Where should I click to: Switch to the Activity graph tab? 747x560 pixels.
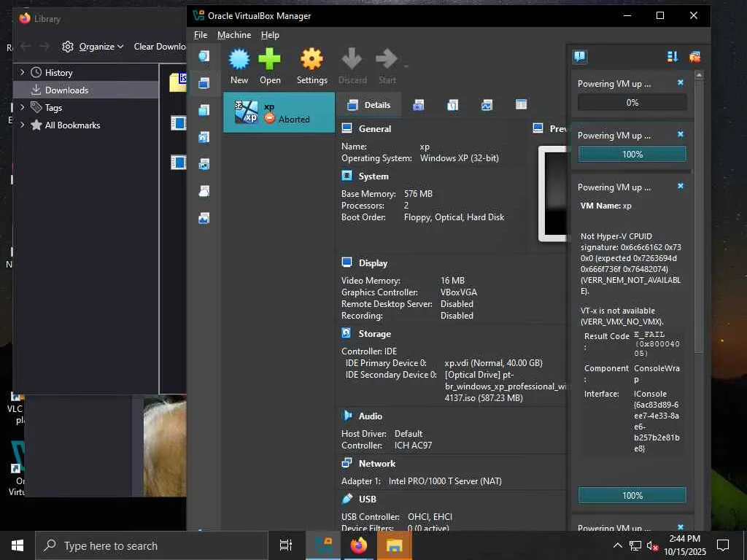(x=487, y=105)
